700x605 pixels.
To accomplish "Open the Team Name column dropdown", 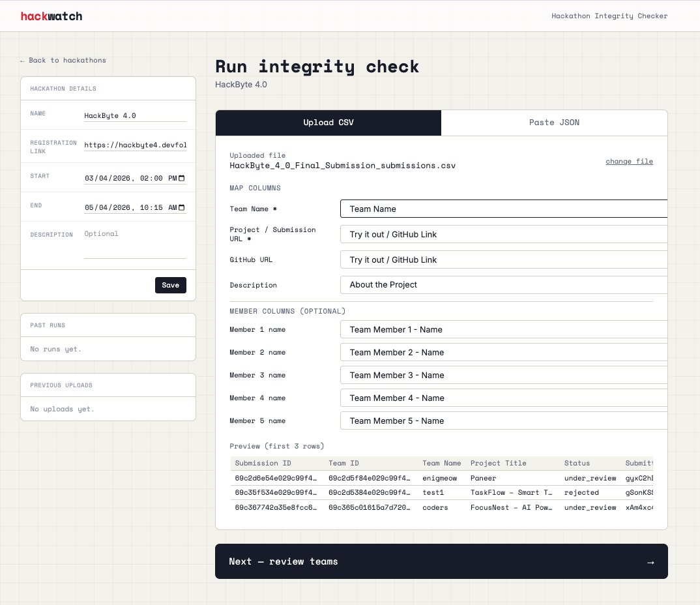I will (504, 209).
